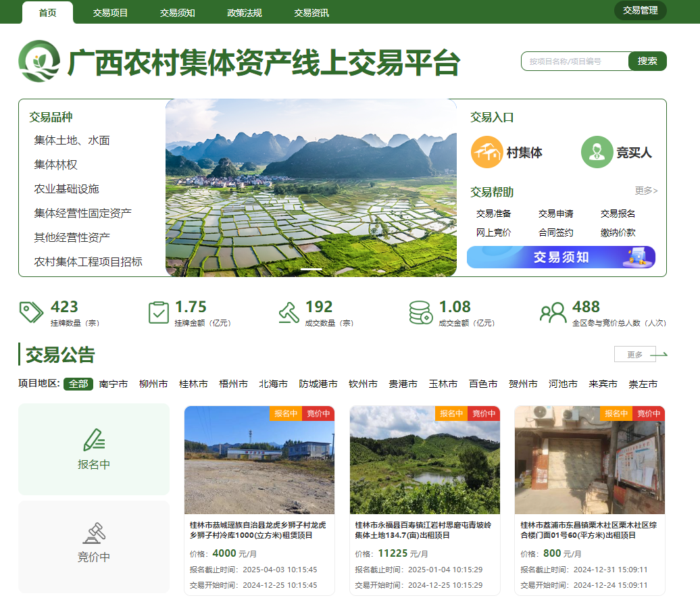The width and height of the screenshot is (700, 602).
Task: Select the 桂林市 region filter
Action: pyautogui.click(x=195, y=383)
